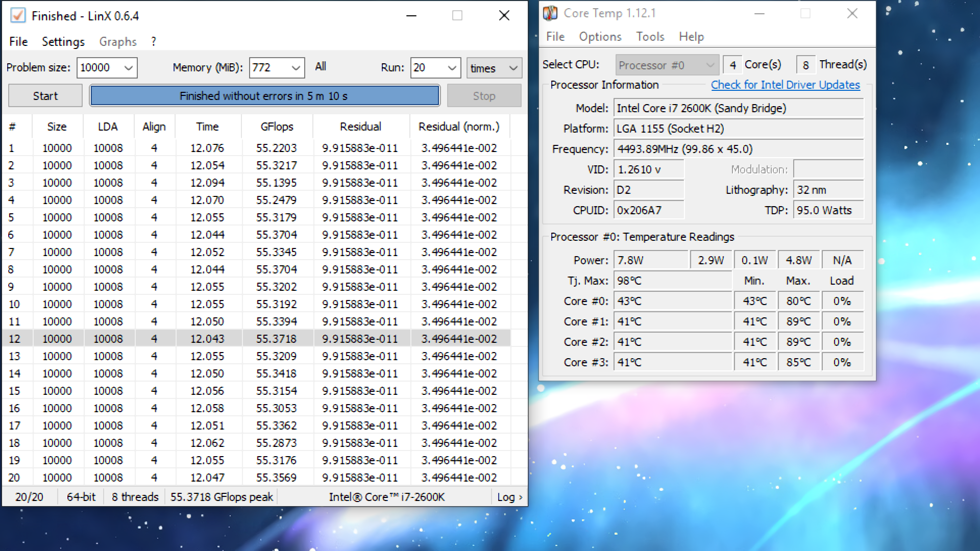980x551 pixels.
Task: Close the LinX window
Action: pyautogui.click(x=504, y=16)
